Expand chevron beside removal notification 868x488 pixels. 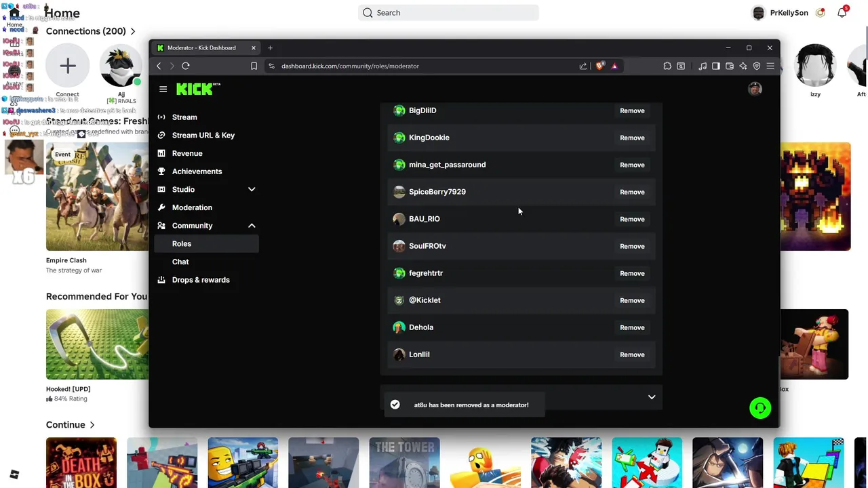click(x=652, y=397)
